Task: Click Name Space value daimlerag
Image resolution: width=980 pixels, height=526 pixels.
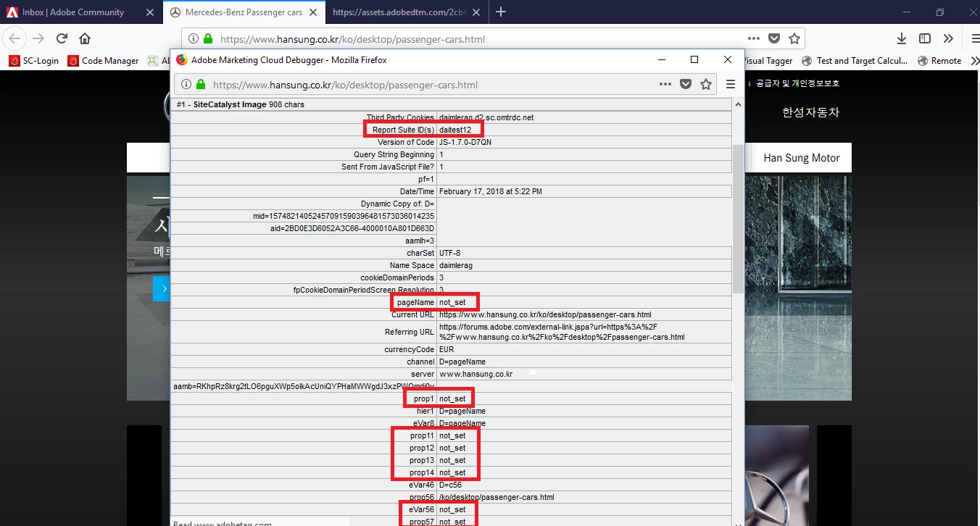Action: click(455, 265)
